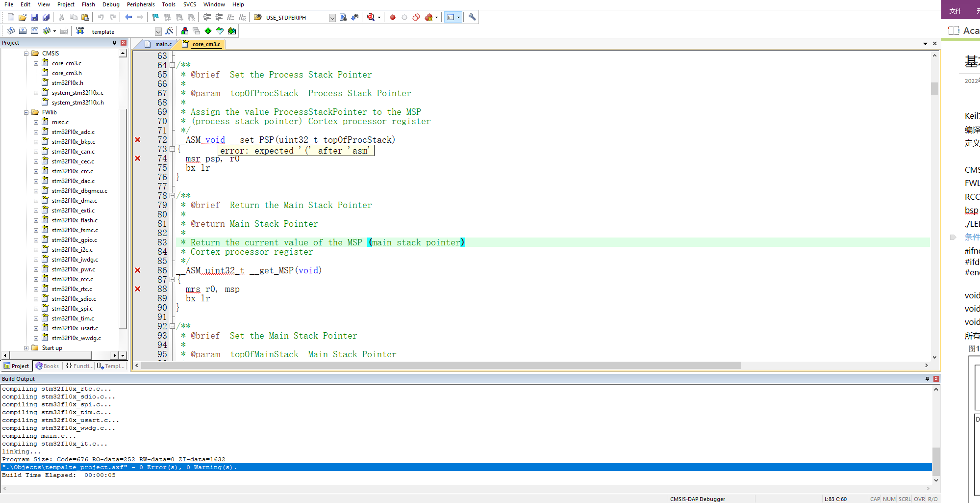The height and width of the screenshot is (503, 980).
Task: Select stm32f10x_usart.c in the project tree
Action: tap(75, 328)
